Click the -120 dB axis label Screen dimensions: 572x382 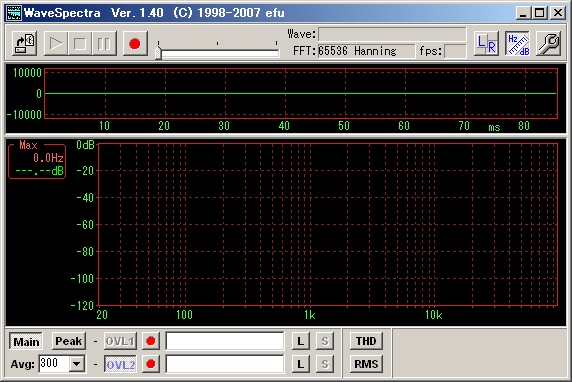tap(83, 306)
